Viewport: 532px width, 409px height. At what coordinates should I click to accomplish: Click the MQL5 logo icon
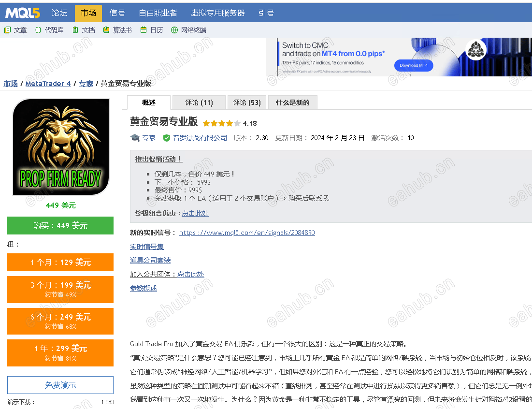click(x=22, y=13)
